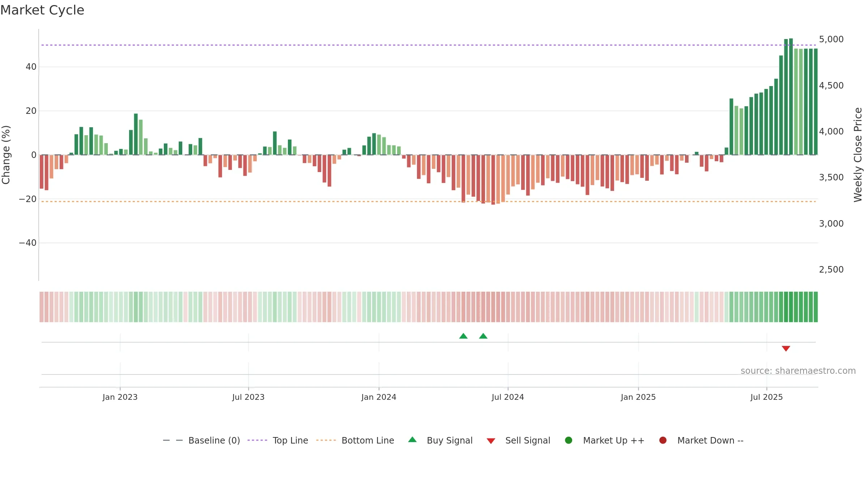Viewport: 868px width, 488px height.
Task: Click the tallest green bar above the top line
Action: tap(791, 97)
